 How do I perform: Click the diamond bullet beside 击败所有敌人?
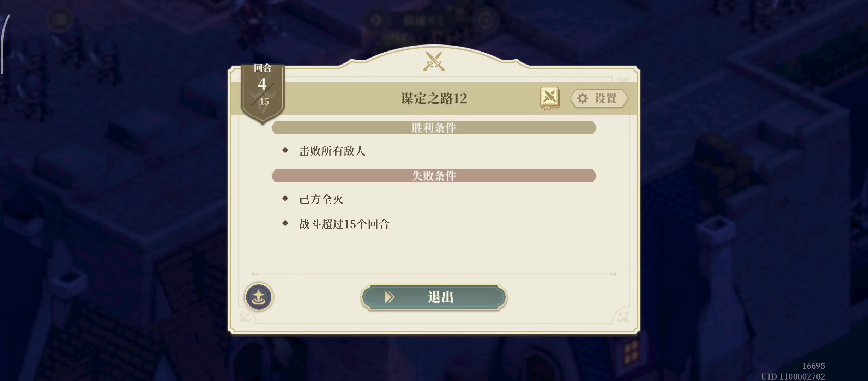point(285,151)
